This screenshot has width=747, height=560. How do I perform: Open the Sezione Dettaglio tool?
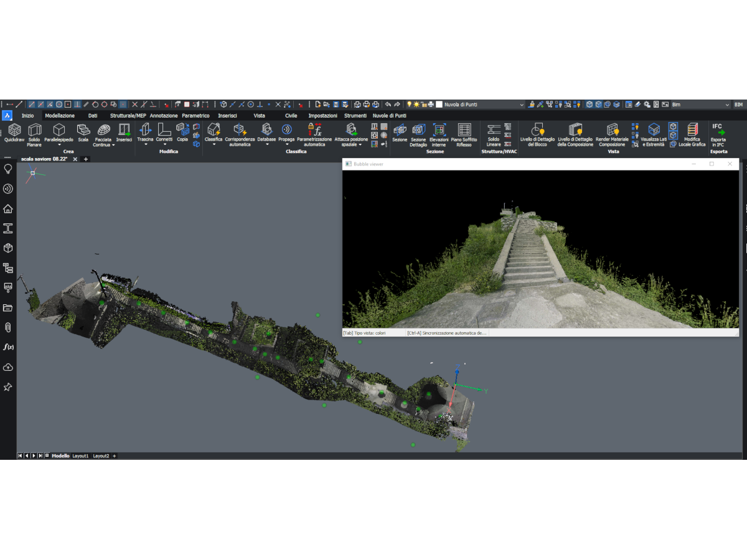(418, 133)
